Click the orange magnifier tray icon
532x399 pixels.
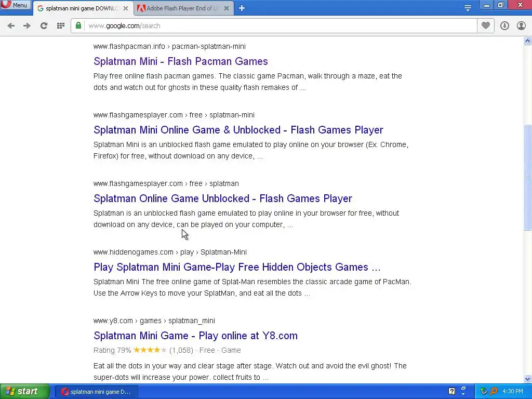point(494,391)
